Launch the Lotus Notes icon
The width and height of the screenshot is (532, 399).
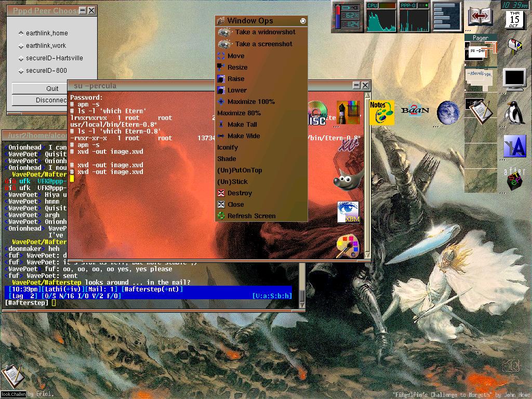381,112
